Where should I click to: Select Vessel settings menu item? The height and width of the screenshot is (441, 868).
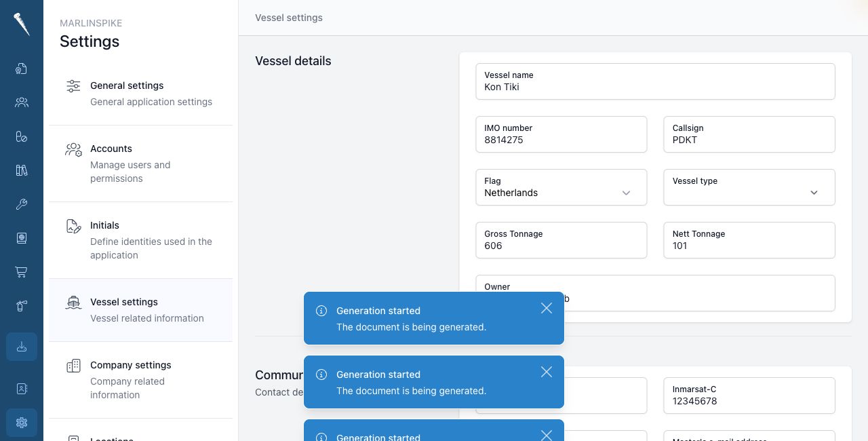point(140,310)
